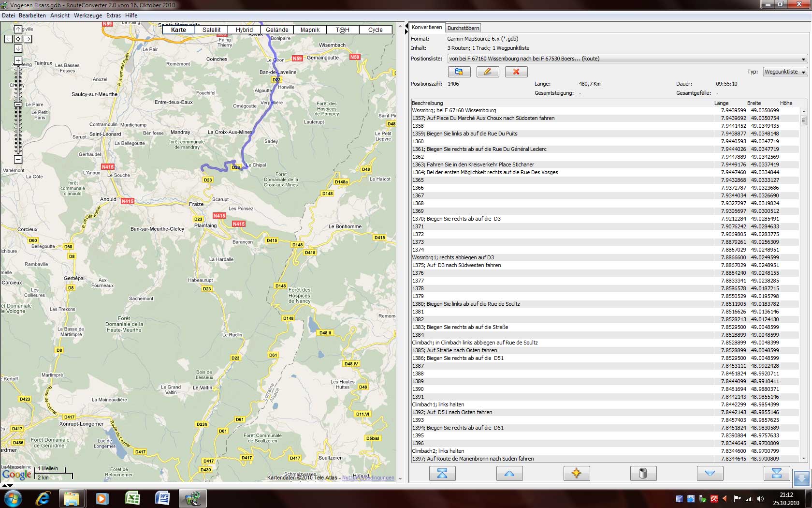Screen dimensions: 812x508
Task: Add new position with star icon
Action: click(576, 473)
